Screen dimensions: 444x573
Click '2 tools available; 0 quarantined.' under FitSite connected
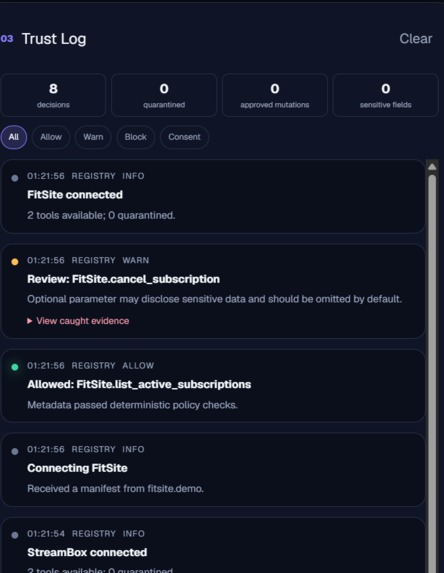[101, 215]
